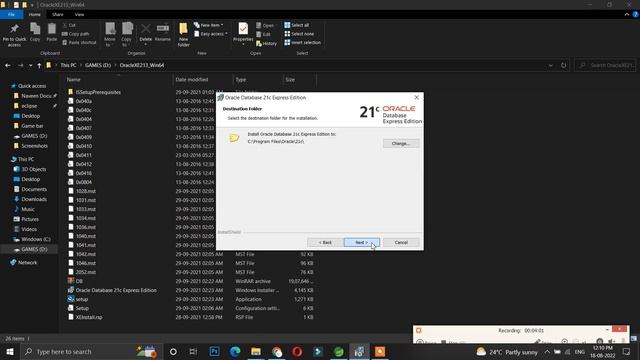This screenshot has width=640, height=360.
Task: Click Invert selection in ribbon
Action: [x=302, y=42]
